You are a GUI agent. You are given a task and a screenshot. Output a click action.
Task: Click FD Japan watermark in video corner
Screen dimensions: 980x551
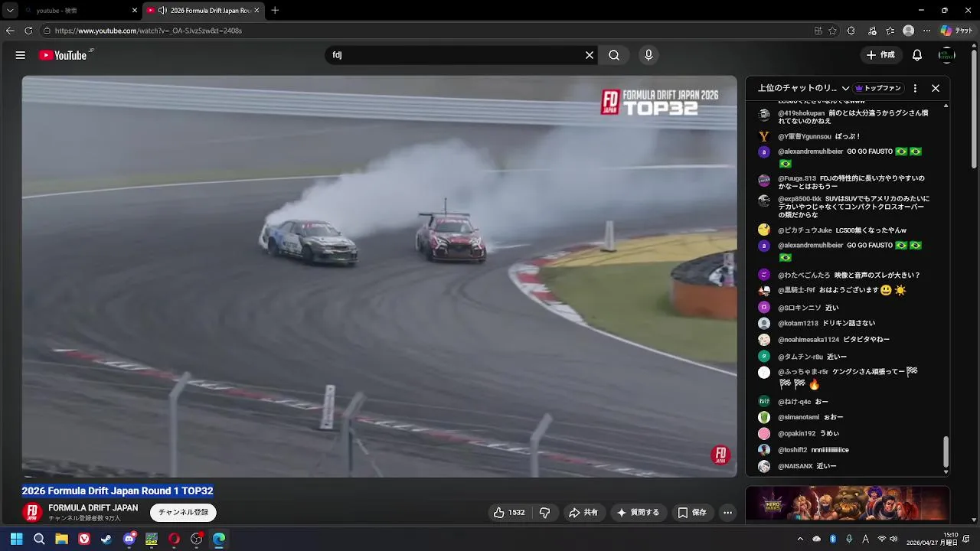[720, 455]
